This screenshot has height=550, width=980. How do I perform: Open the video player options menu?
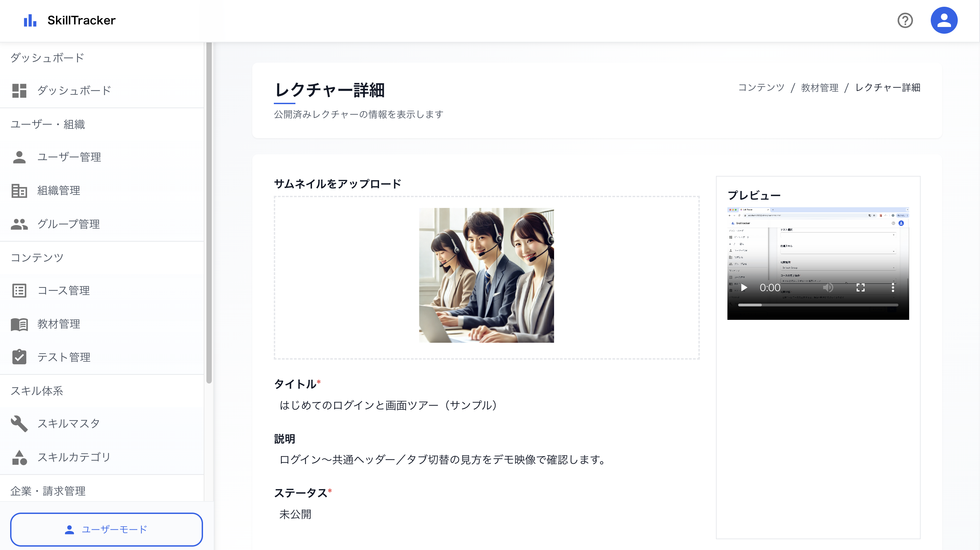point(893,288)
